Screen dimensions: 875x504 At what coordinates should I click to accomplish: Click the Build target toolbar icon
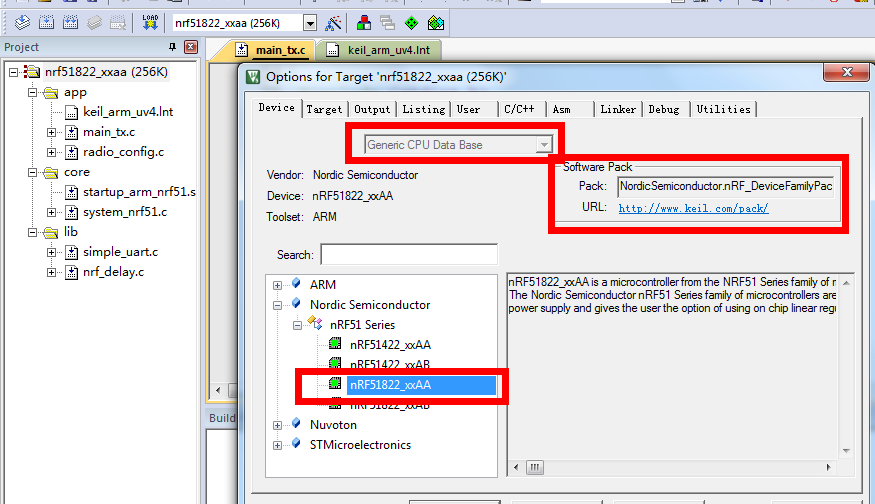click(x=46, y=23)
